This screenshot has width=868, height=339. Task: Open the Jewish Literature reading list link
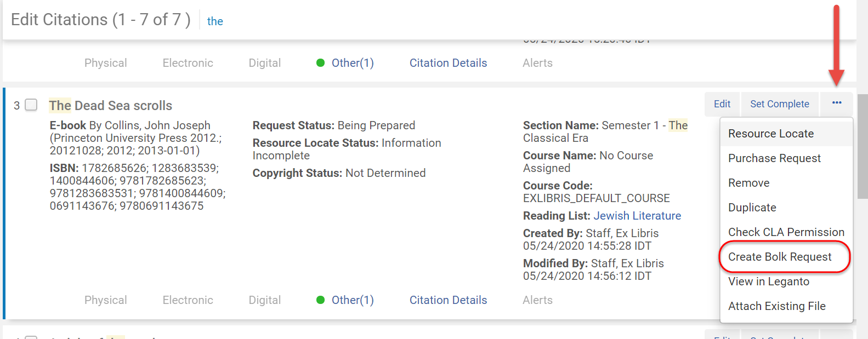[637, 216]
